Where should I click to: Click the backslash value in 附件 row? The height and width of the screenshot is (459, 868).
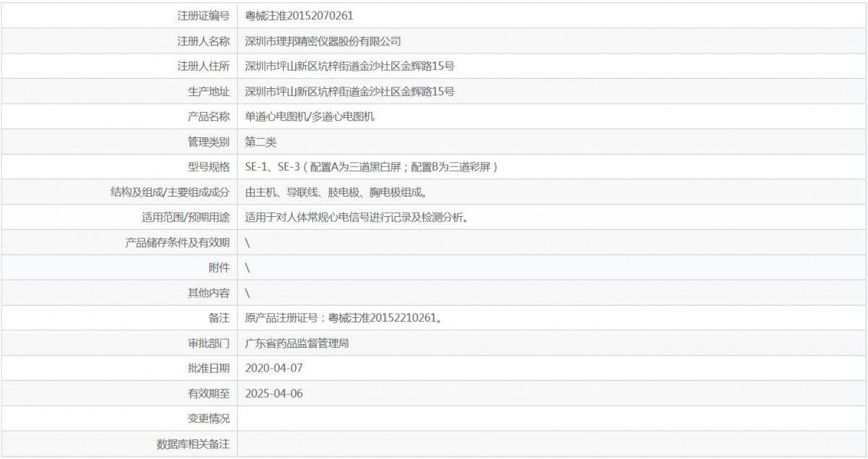tap(248, 268)
